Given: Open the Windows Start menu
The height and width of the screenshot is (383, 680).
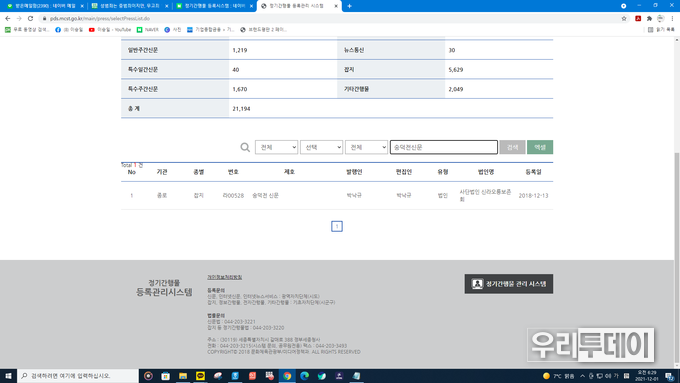Looking at the screenshot, I should [8, 376].
